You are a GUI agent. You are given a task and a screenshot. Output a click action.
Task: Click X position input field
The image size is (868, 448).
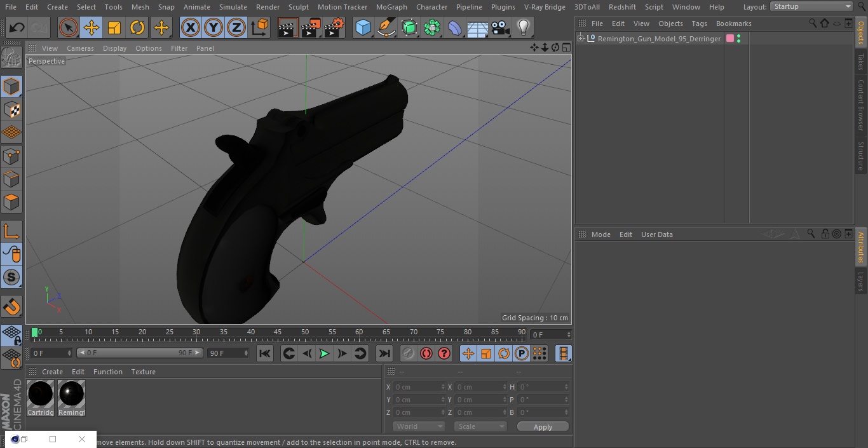[x=419, y=387]
